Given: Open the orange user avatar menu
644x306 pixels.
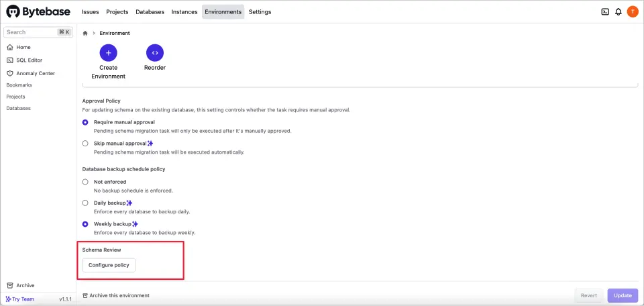Looking at the screenshot, I should [x=633, y=11].
